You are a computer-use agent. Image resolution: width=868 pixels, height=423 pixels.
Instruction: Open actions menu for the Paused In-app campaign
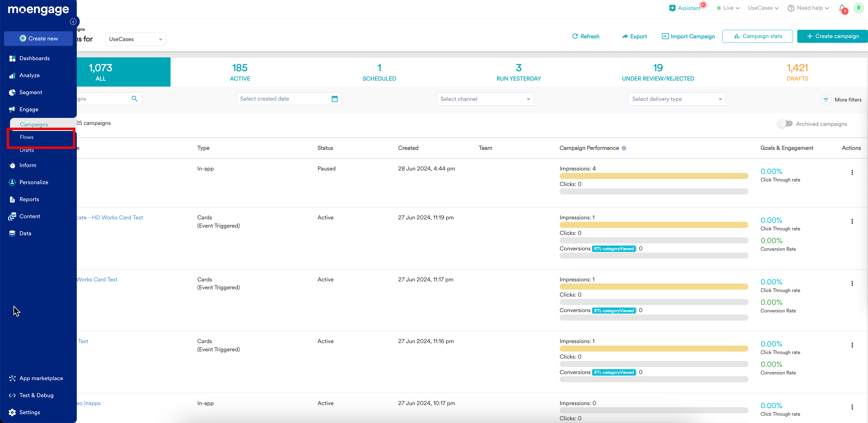coord(852,172)
